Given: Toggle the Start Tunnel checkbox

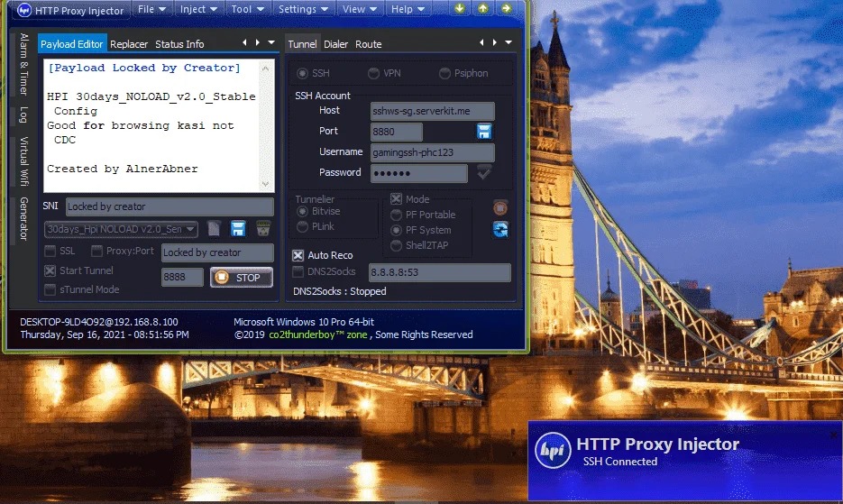Looking at the screenshot, I should pyautogui.click(x=50, y=270).
